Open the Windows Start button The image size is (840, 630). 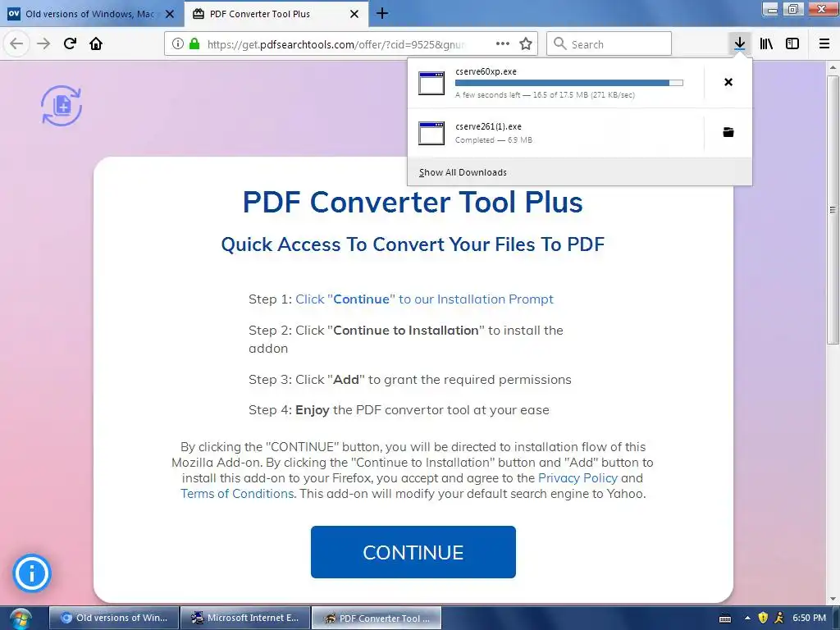pyautogui.click(x=20, y=619)
